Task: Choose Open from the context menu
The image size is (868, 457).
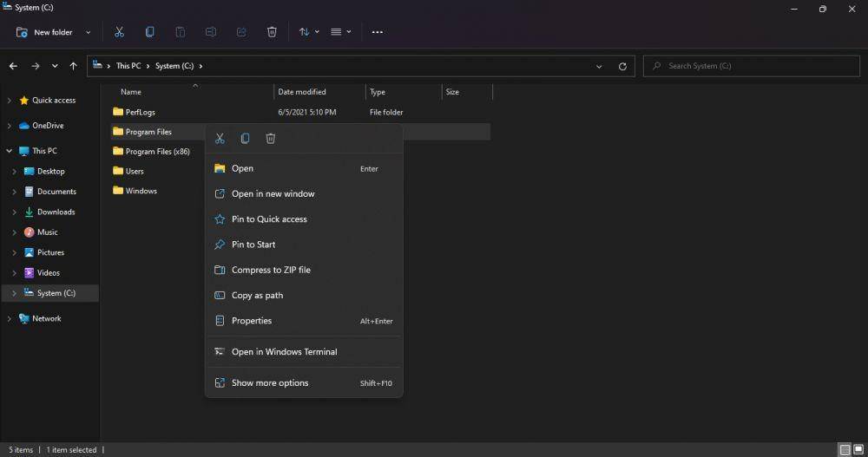Action: click(304, 169)
